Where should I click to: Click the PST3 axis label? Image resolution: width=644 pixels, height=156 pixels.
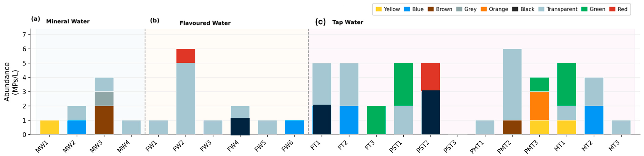(x=450, y=146)
